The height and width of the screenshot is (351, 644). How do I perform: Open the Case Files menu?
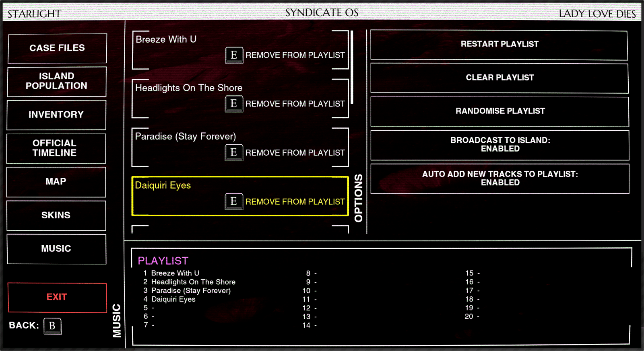(x=57, y=48)
